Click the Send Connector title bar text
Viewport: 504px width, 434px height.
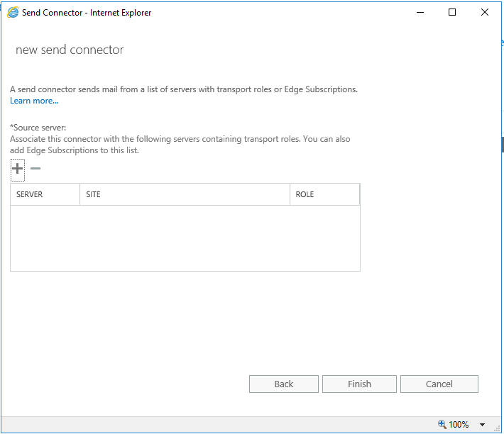[x=87, y=13]
